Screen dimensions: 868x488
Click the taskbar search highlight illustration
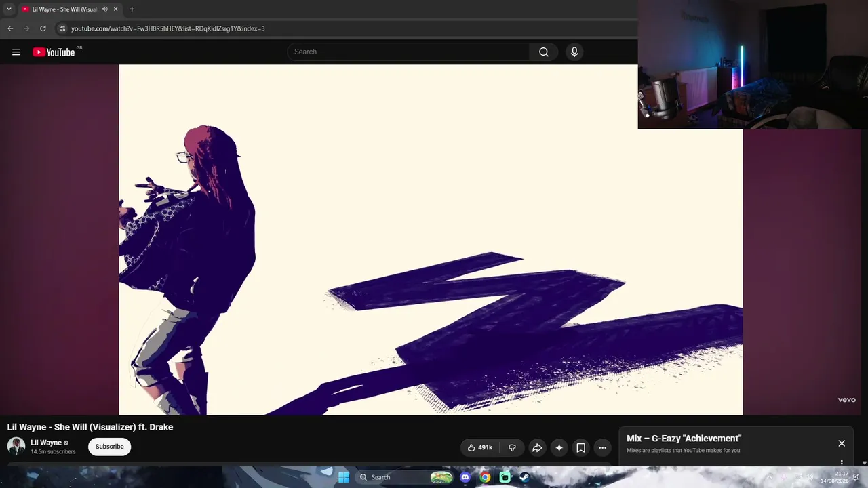(441, 477)
